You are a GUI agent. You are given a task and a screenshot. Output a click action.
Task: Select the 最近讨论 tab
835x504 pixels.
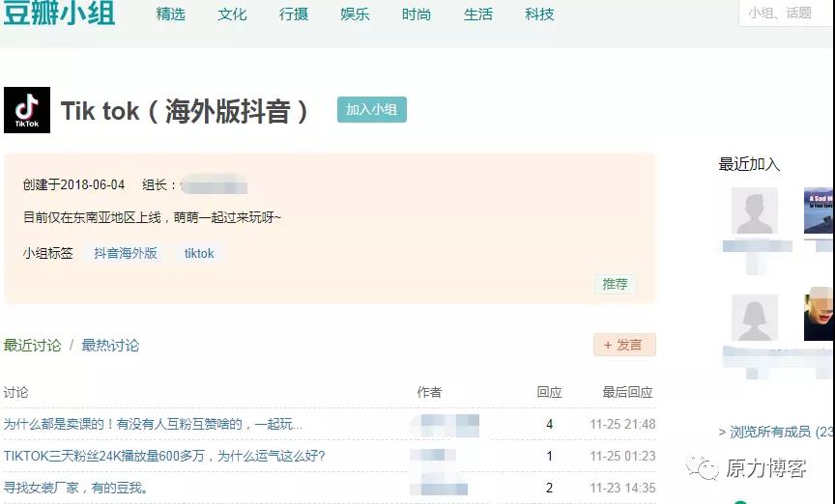click(x=32, y=346)
